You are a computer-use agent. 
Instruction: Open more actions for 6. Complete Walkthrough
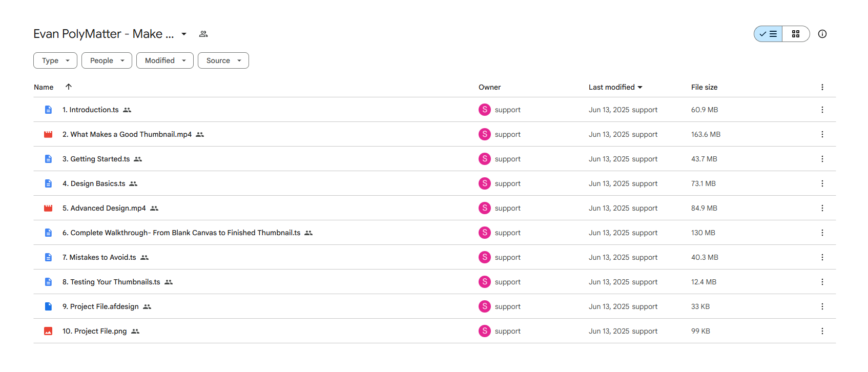(x=822, y=233)
